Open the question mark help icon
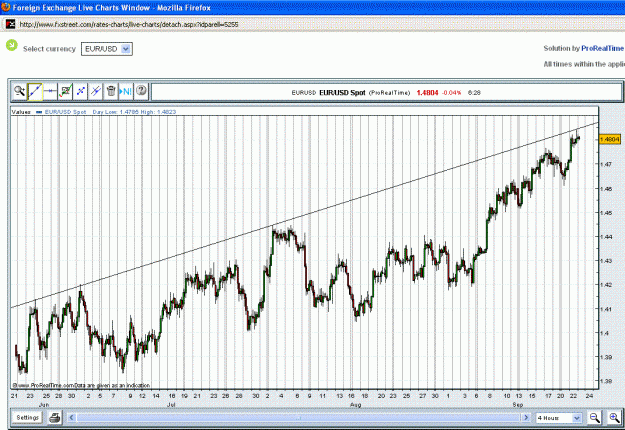The width and height of the screenshot is (625, 430). 141,91
